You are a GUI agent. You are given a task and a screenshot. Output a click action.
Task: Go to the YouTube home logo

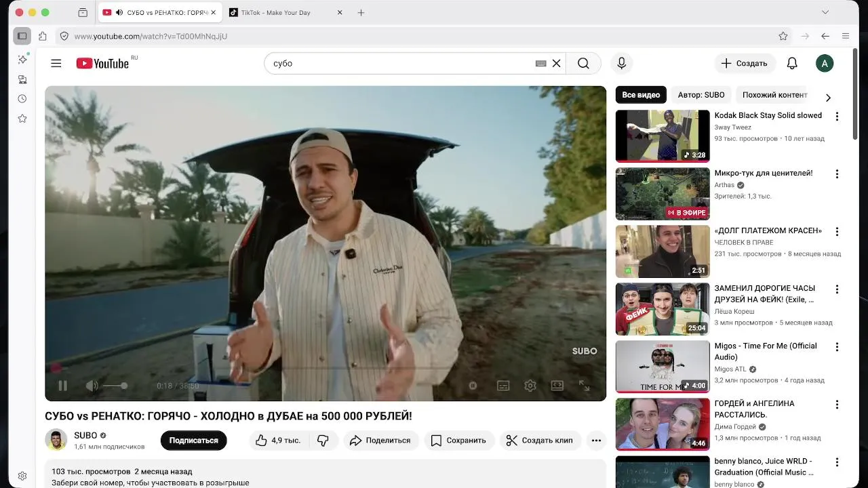click(x=102, y=63)
